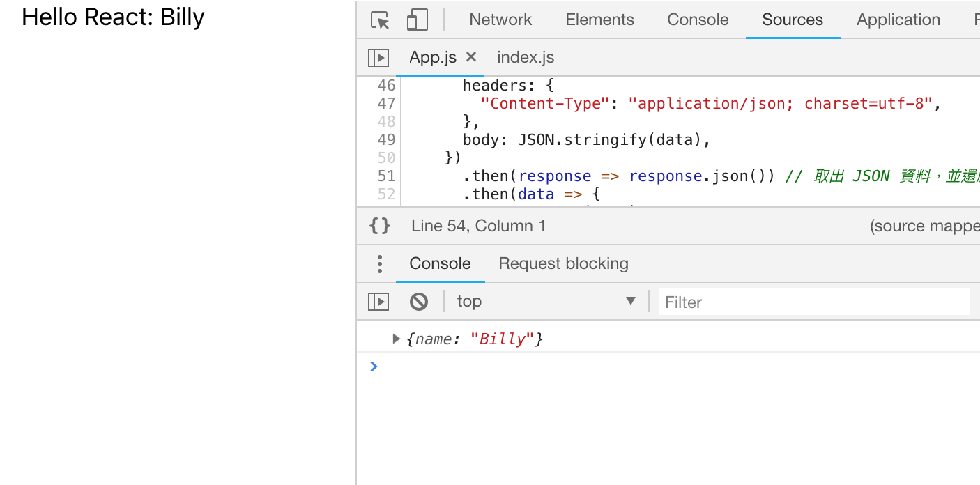
Task: Switch to the Network panel
Action: tap(500, 20)
